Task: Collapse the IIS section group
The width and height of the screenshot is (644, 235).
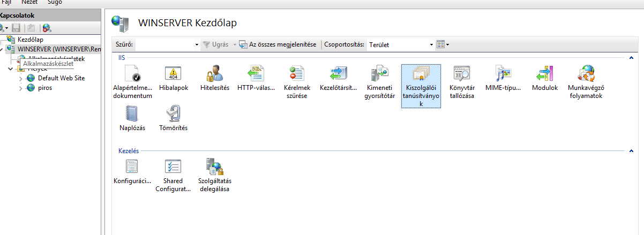Action: 631,57
